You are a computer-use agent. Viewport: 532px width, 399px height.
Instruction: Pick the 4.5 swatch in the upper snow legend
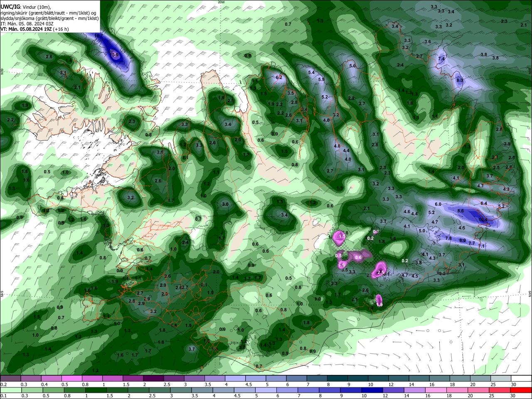pyautogui.click(x=256, y=379)
